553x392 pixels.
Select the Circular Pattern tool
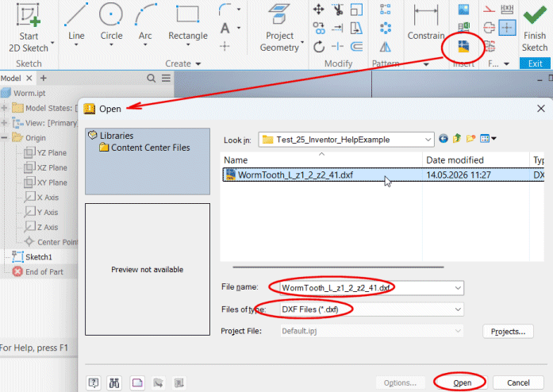coord(385,28)
